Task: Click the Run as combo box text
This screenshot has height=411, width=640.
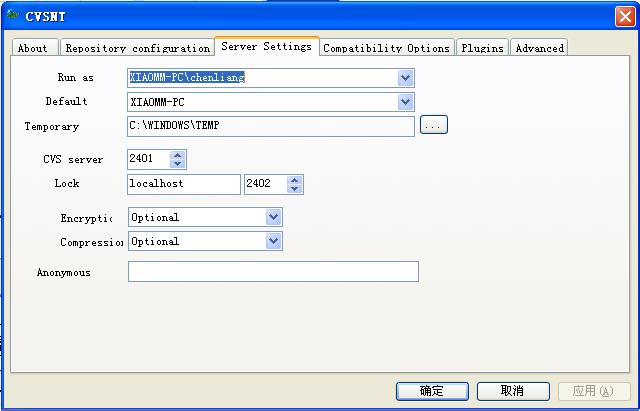Action: (x=187, y=78)
